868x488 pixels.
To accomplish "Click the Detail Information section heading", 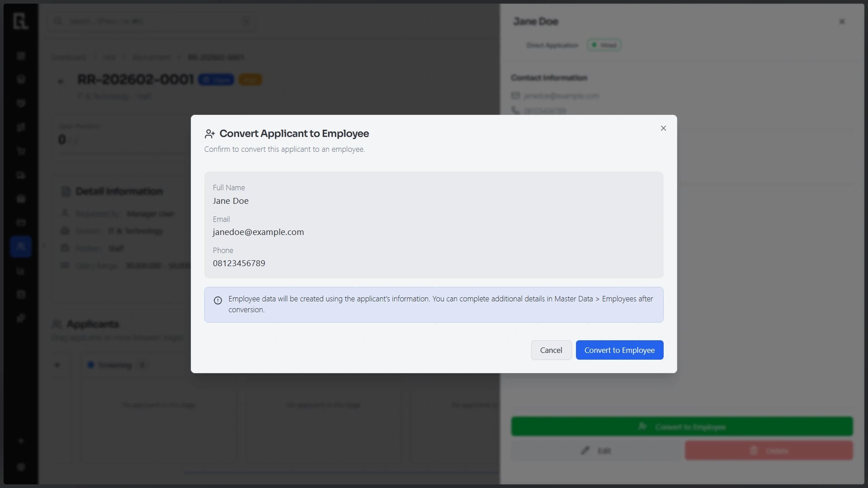I will point(119,191).
